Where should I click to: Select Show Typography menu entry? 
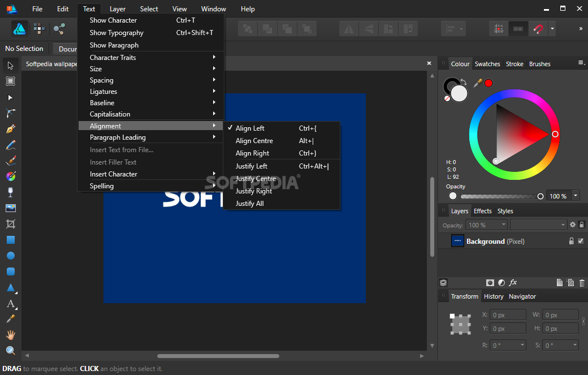point(152,33)
